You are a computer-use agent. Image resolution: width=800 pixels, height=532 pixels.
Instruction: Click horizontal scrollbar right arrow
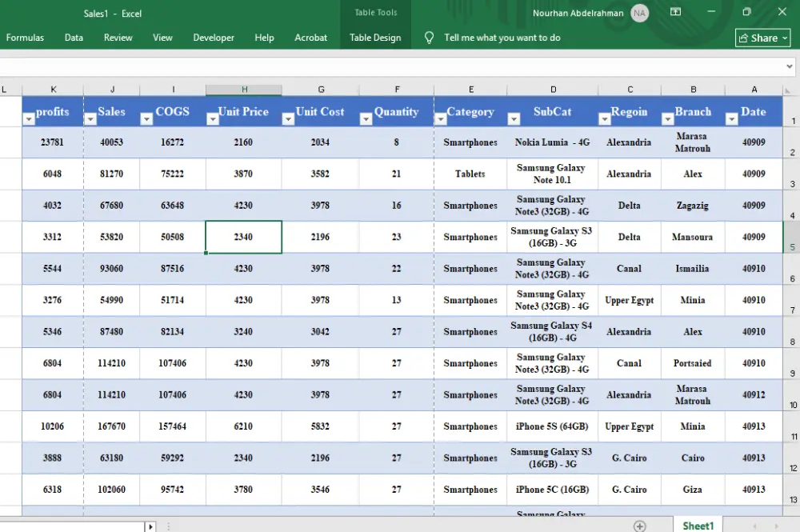(x=150, y=526)
